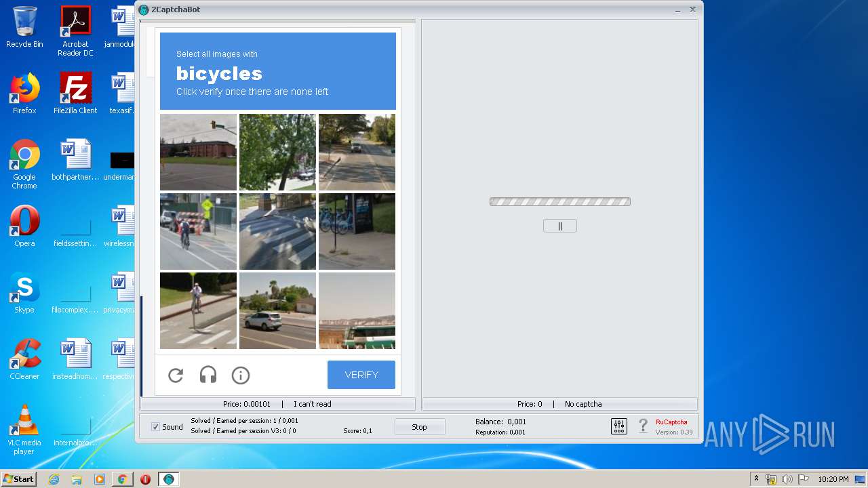Screen dimensions: 868x488
Task: Open the captcha info help icon
Action: (241, 375)
